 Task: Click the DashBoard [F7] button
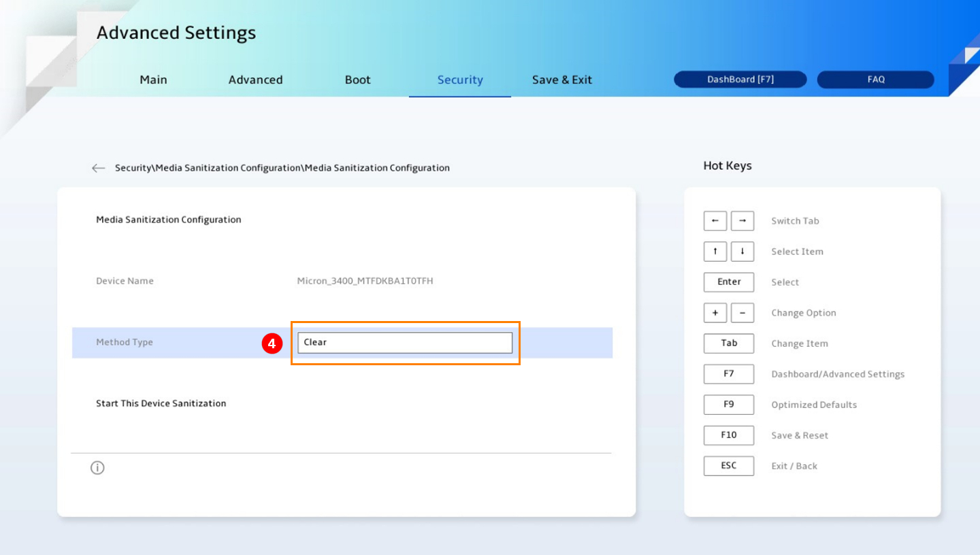(740, 80)
